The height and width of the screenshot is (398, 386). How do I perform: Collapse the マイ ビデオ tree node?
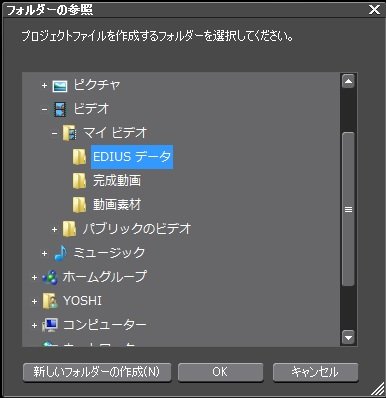54,134
